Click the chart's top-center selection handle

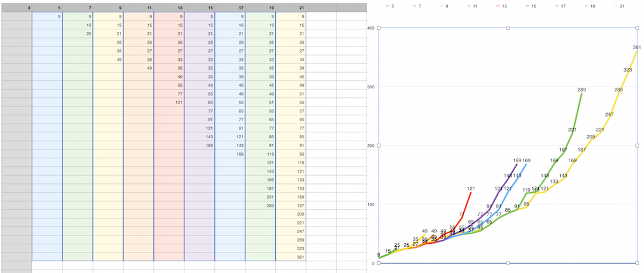click(x=508, y=28)
